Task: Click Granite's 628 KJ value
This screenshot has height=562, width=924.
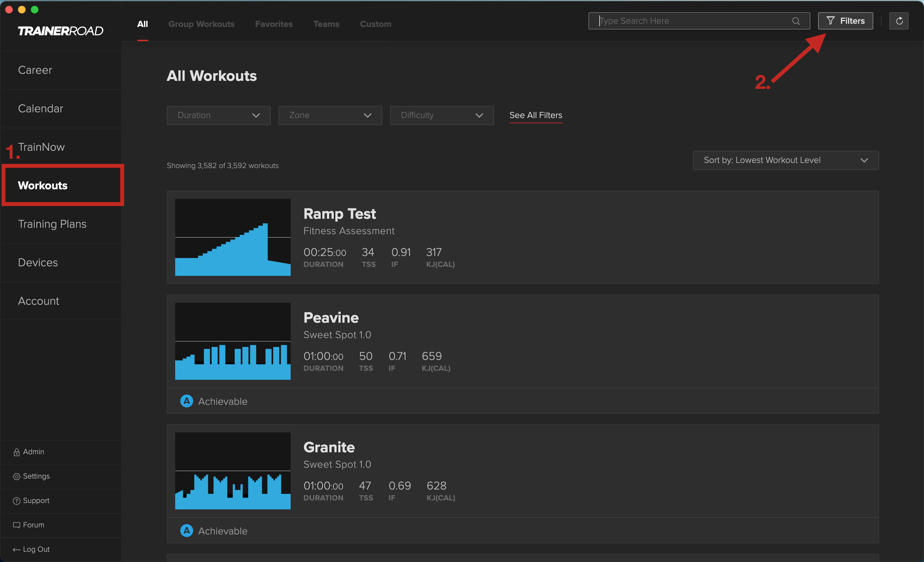Action: [437, 486]
